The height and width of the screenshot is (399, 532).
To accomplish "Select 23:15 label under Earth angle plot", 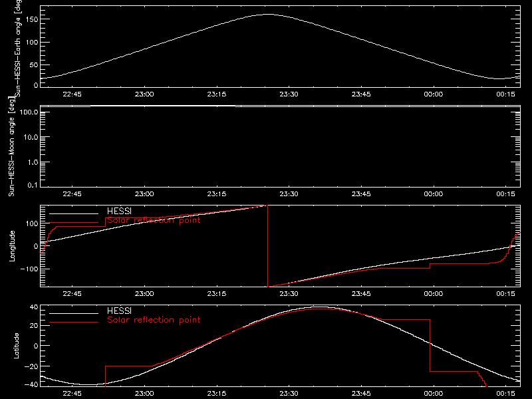I will 217,94.
